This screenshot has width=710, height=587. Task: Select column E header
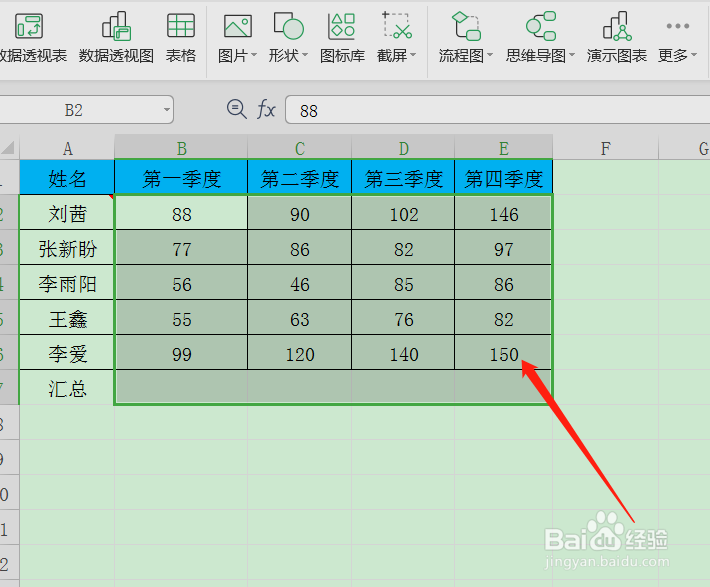click(504, 148)
